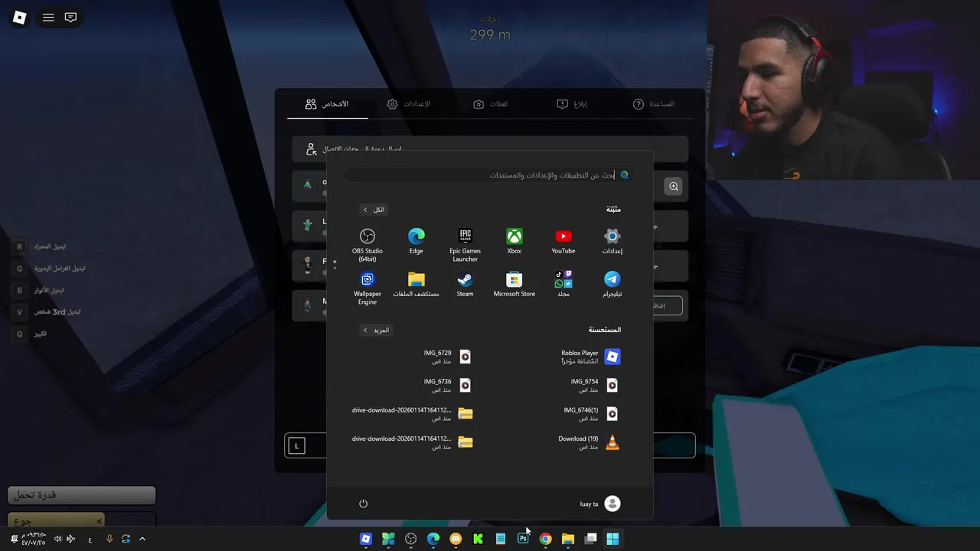Click Task View icon in taskbar
Image resolution: width=980 pixels, height=551 pixels.
click(x=590, y=539)
